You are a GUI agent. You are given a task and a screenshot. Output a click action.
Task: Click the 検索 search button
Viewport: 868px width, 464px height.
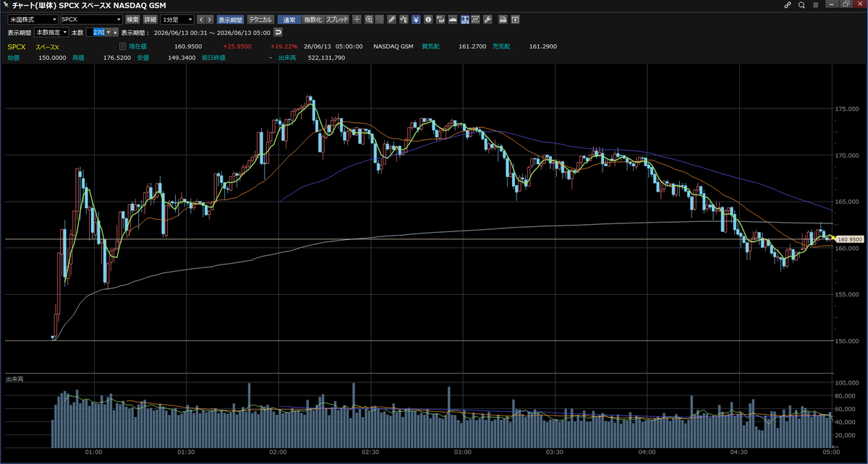click(x=132, y=20)
